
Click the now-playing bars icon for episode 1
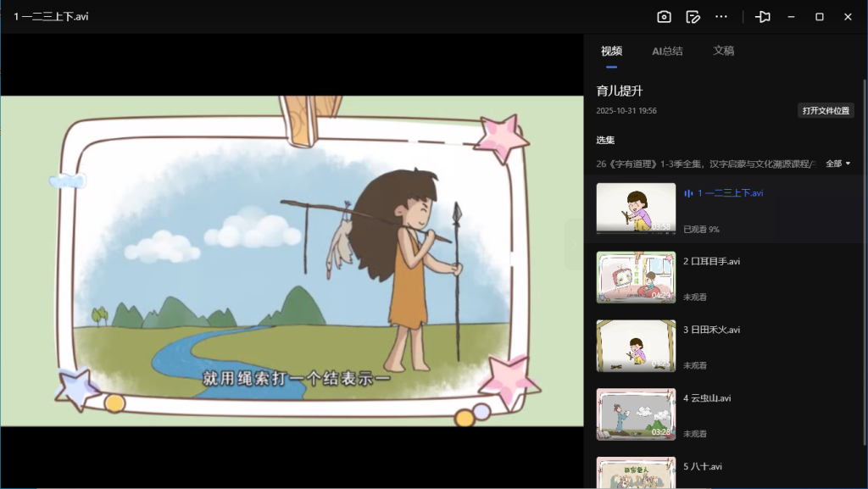688,193
